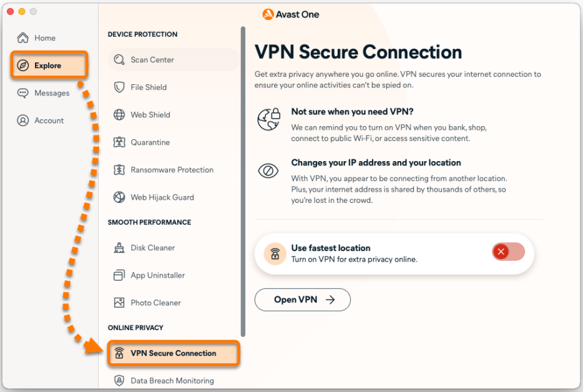
Task: Click the Scan Center magnifier icon
Action: 119,60
